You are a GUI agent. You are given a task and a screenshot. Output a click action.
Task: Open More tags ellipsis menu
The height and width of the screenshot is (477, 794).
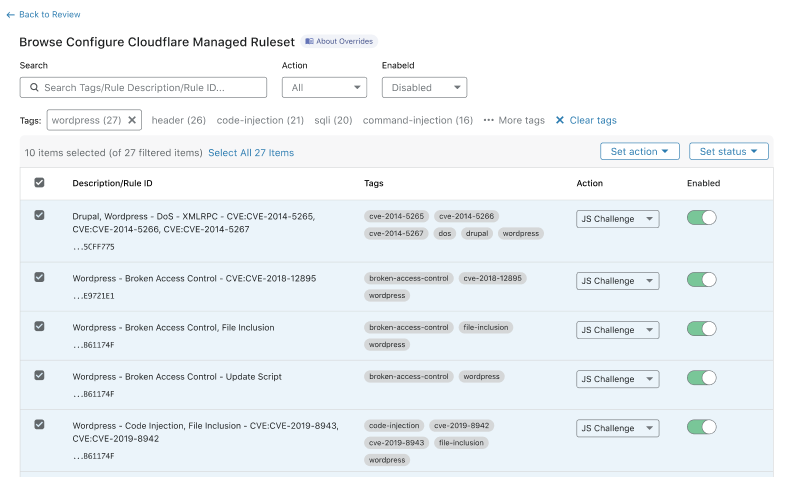coord(514,120)
